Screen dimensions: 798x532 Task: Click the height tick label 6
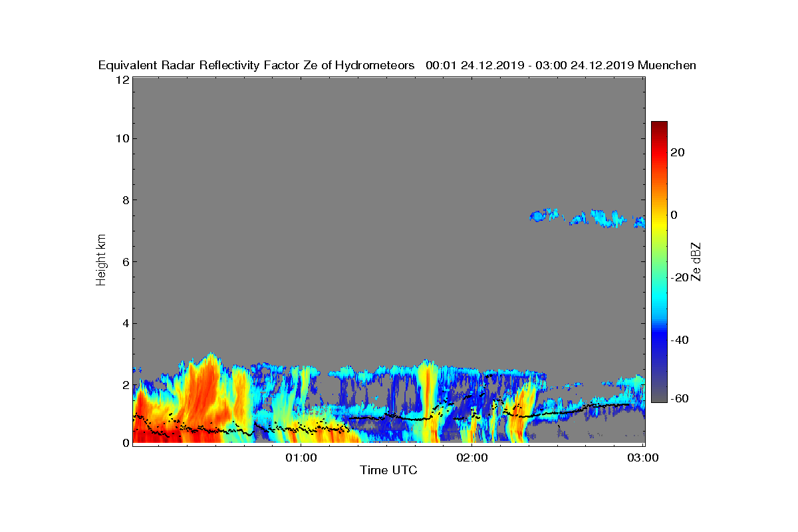[124, 261]
